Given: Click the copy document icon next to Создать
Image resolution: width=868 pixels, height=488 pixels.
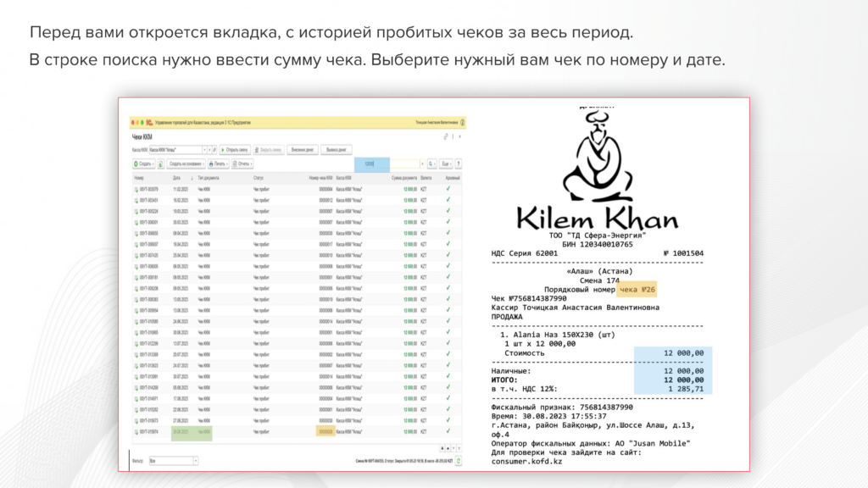Looking at the screenshot, I should tap(160, 164).
